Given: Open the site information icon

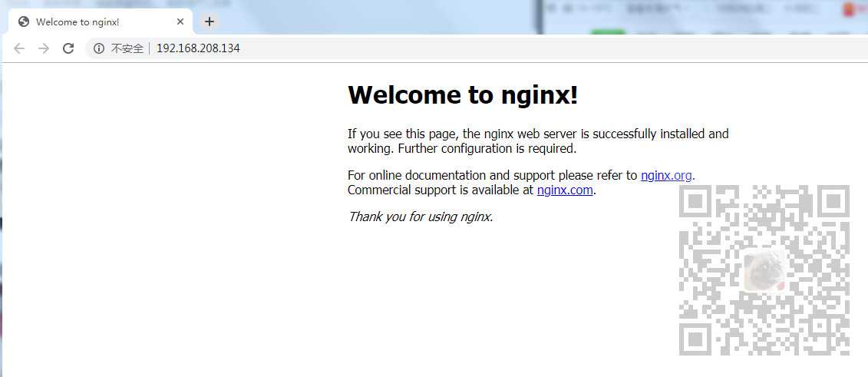Looking at the screenshot, I should pyautogui.click(x=98, y=48).
